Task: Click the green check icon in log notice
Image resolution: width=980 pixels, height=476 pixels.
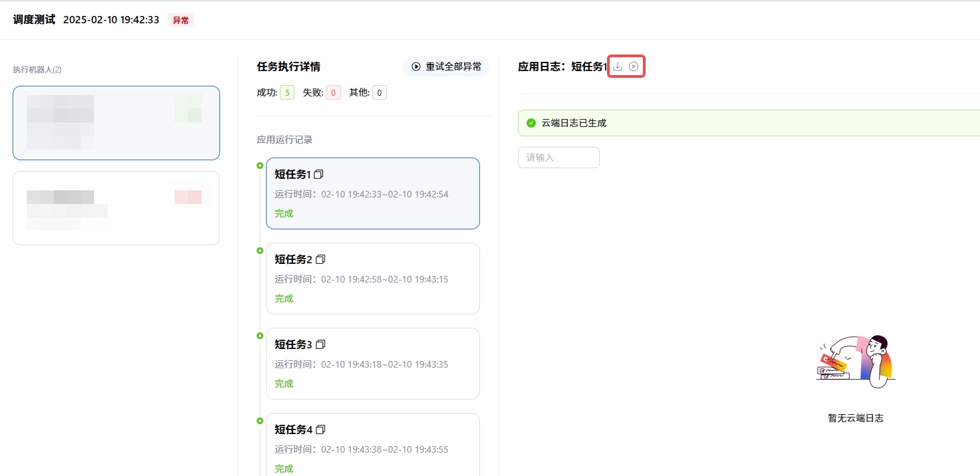Action: [531, 123]
